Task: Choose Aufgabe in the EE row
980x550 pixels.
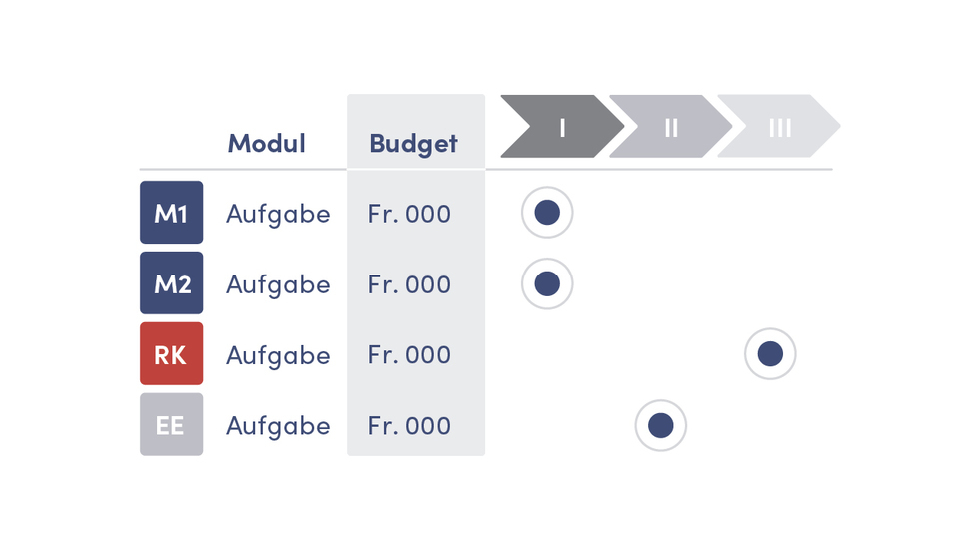Action: click(278, 426)
